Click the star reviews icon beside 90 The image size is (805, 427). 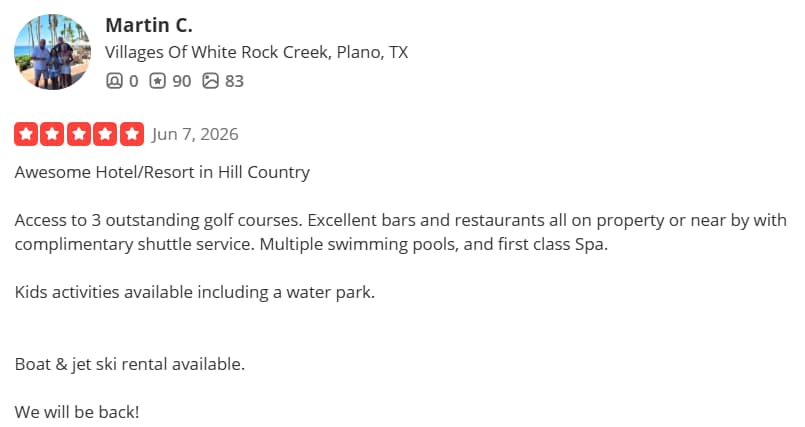tap(158, 81)
